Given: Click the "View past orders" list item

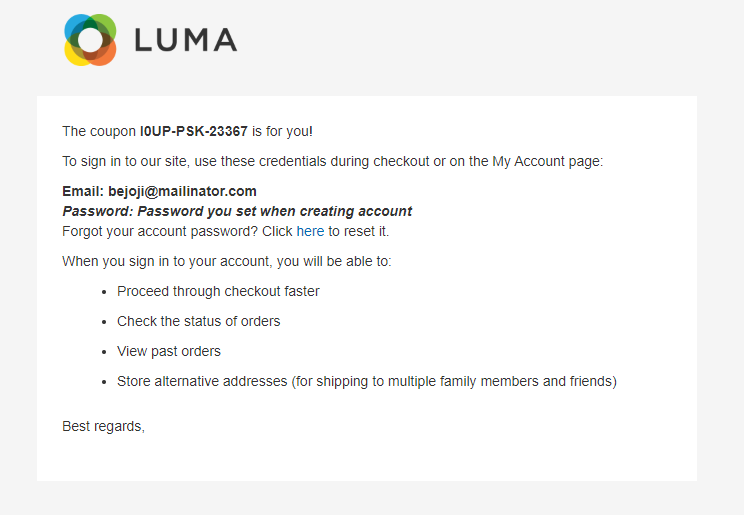Looking at the screenshot, I should 169,351.
